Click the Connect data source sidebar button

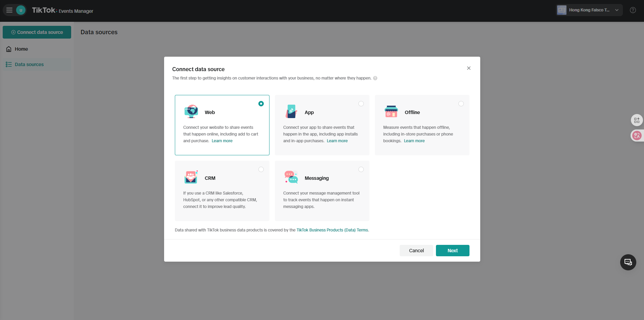click(37, 32)
